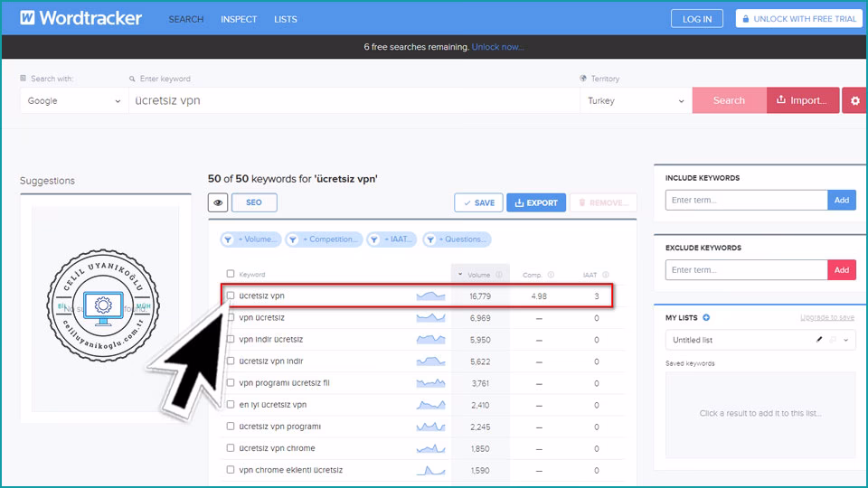Click the Territory globe icon
The height and width of the screenshot is (488, 868).
583,79
